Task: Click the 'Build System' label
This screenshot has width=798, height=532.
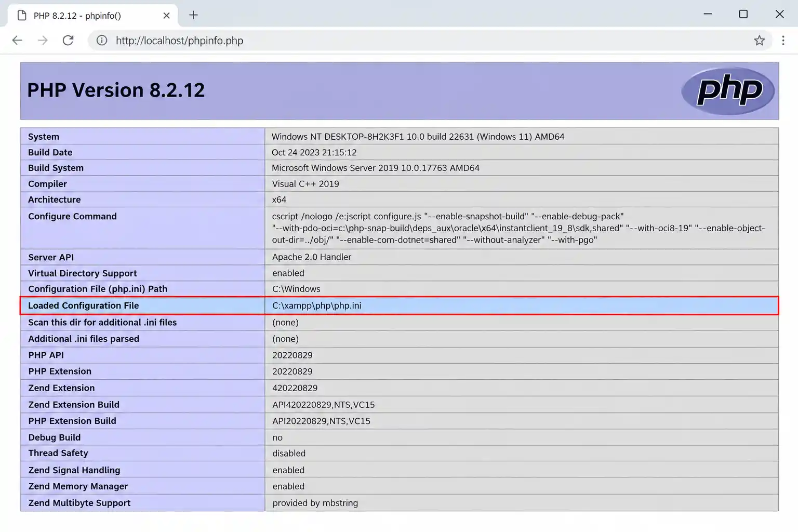Action: point(56,168)
